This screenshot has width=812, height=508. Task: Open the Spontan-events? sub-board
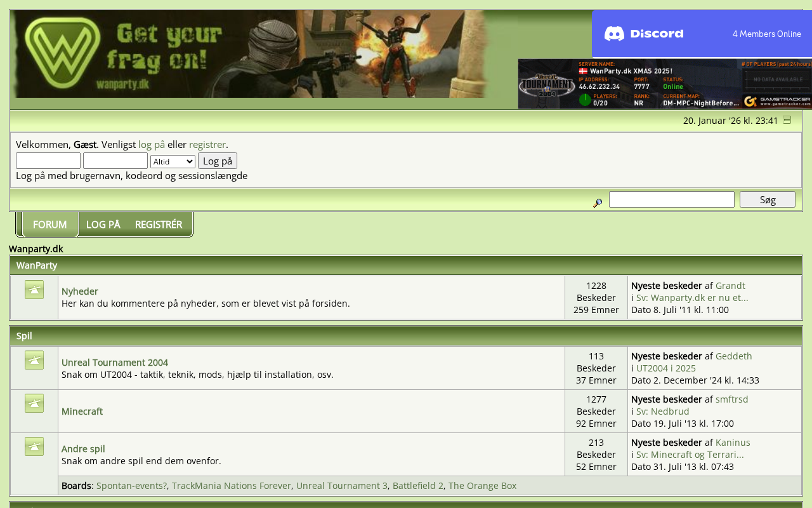pos(131,486)
